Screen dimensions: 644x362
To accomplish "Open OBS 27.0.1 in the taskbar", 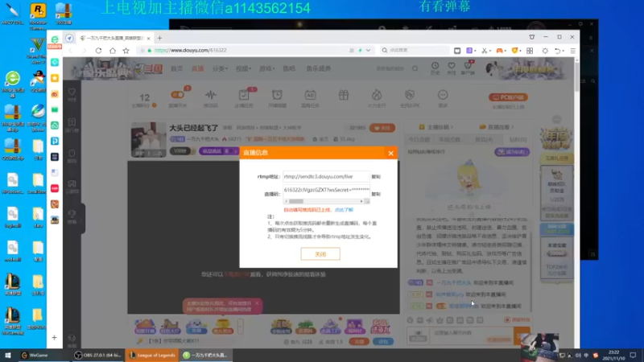I will pyautogui.click(x=97, y=356).
